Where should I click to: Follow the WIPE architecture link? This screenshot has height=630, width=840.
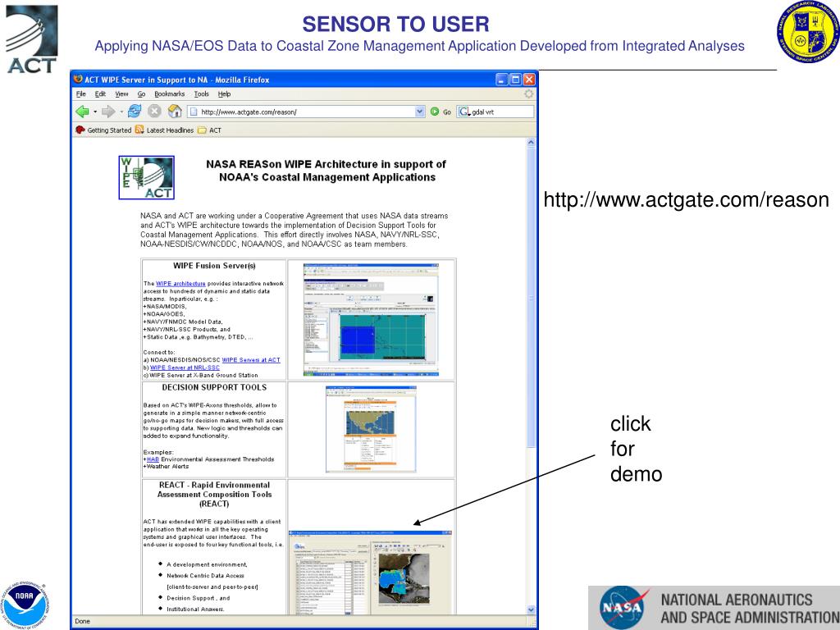(180, 283)
